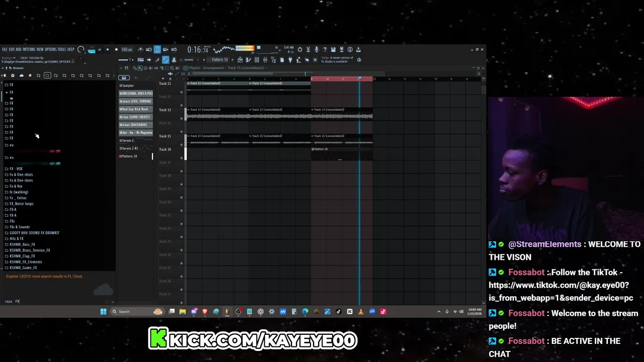Click the newer version of FL Studio notice
The height and width of the screenshot is (362, 644).
coord(337,59)
